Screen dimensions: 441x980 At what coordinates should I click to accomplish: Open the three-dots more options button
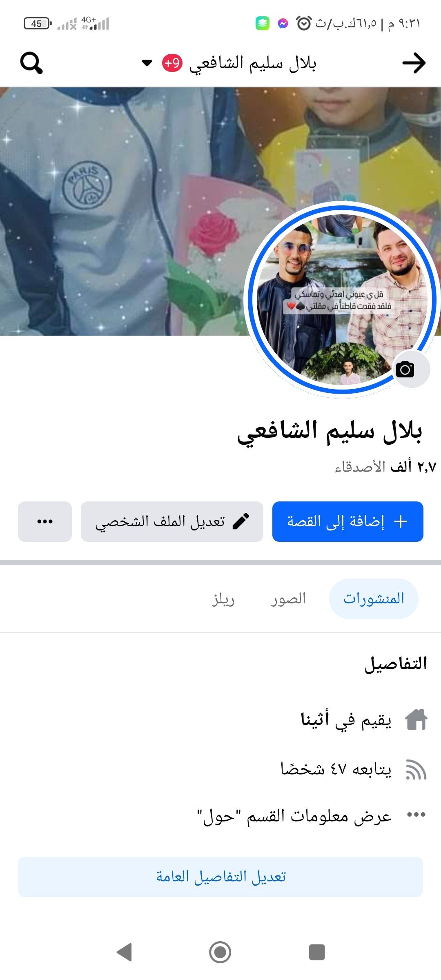(x=45, y=521)
